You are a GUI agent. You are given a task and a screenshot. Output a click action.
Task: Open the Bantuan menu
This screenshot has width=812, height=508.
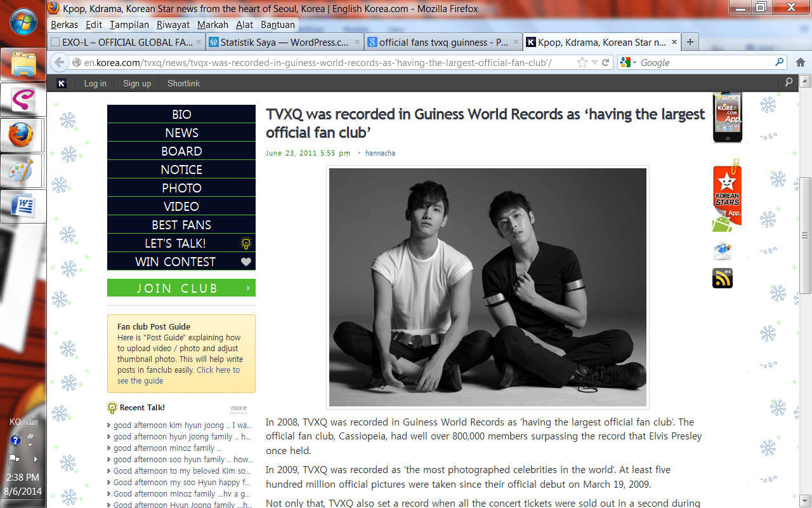(278, 25)
